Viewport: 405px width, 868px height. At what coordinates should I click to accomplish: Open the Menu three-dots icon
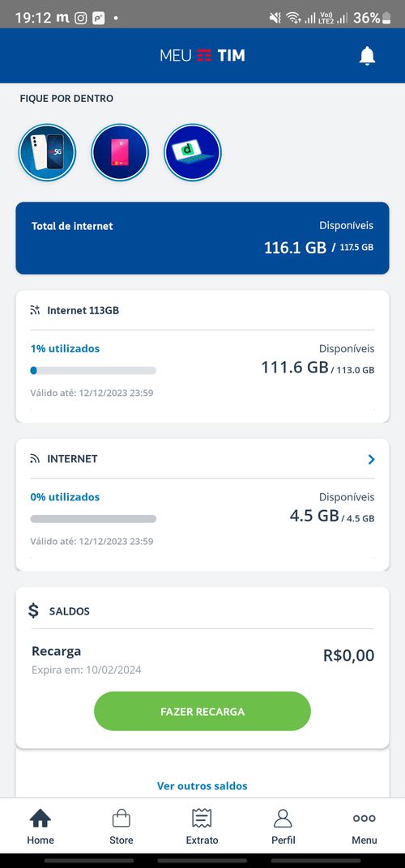364,818
